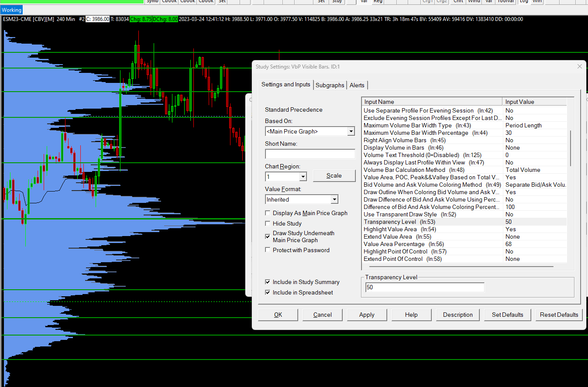Cancel the Study Settings dialog

pyautogui.click(x=323, y=315)
